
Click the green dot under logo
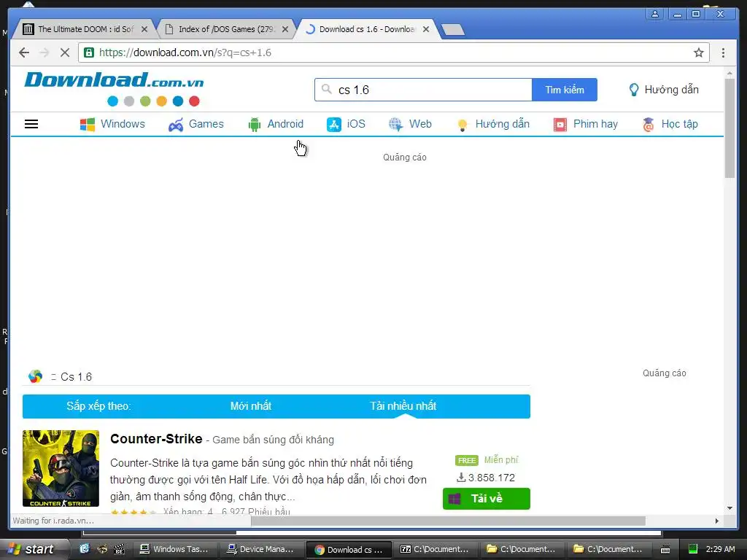click(x=145, y=101)
